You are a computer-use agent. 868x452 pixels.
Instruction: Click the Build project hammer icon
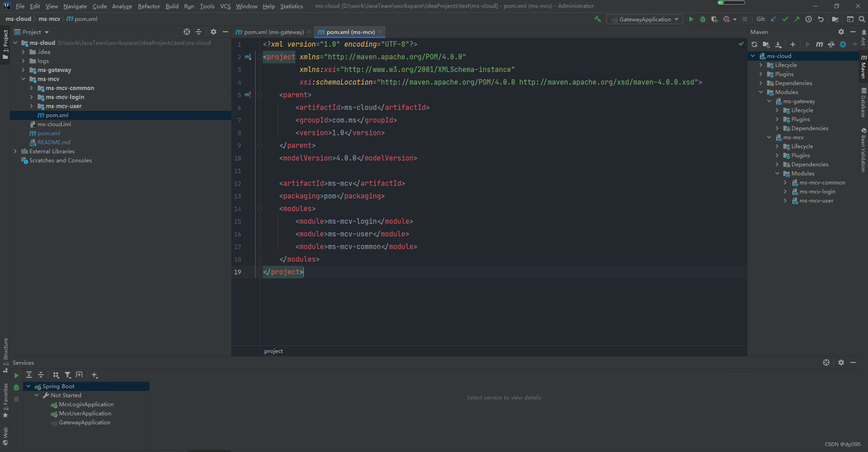[598, 19]
